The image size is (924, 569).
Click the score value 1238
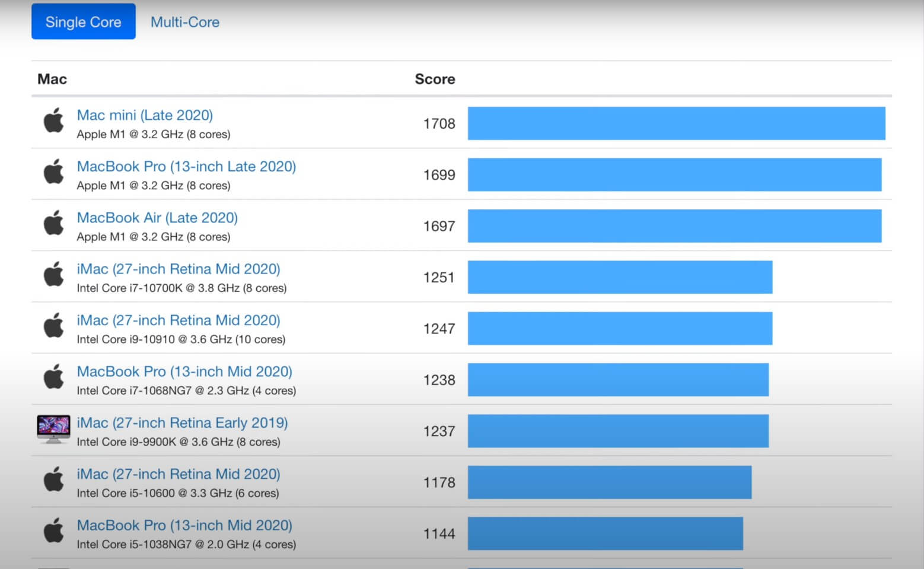(439, 380)
